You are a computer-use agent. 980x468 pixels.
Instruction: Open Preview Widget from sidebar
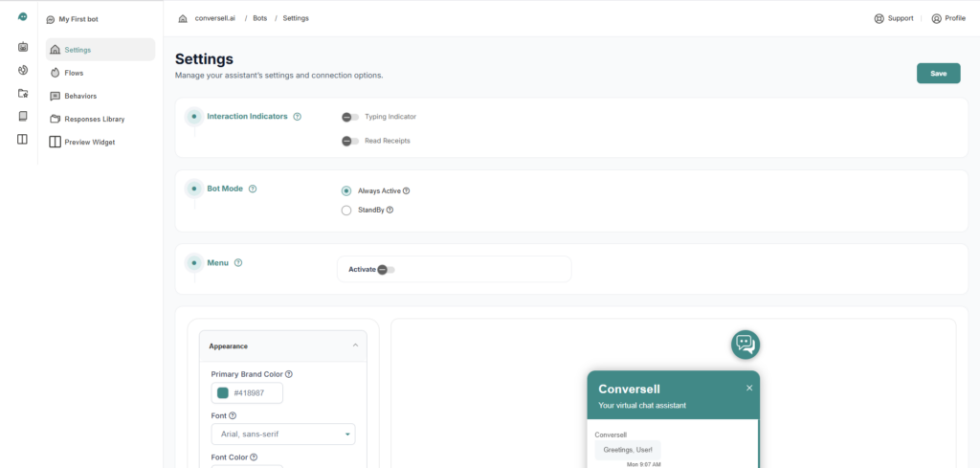pyautogui.click(x=89, y=143)
